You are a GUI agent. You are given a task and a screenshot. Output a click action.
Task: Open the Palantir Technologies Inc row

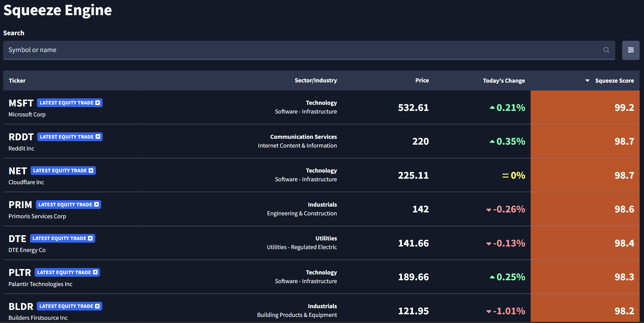[x=40, y=284]
